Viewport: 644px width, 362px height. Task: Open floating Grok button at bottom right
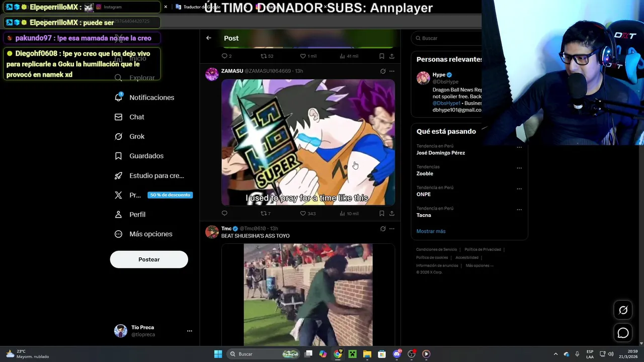623,310
